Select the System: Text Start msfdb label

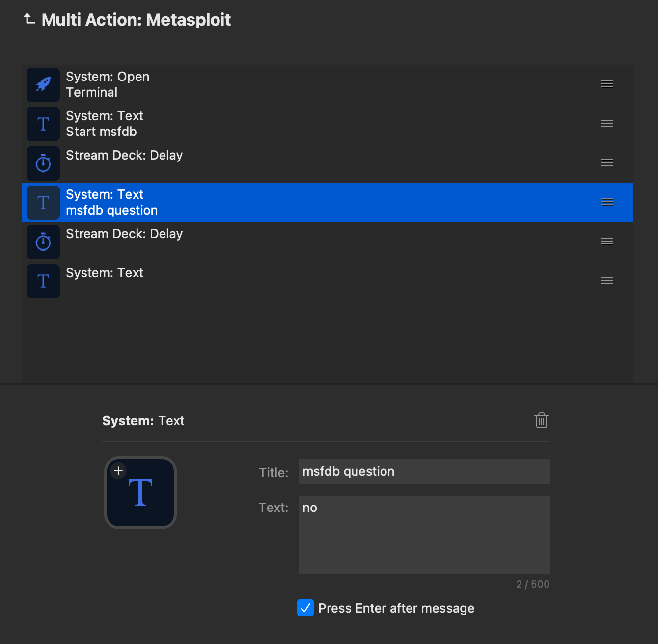(105, 124)
